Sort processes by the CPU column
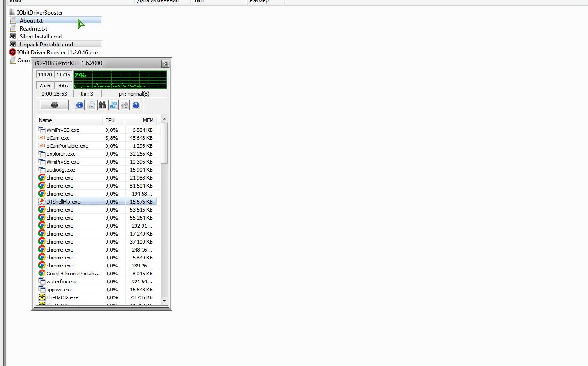This screenshot has height=366, width=588. click(x=114, y=120)
